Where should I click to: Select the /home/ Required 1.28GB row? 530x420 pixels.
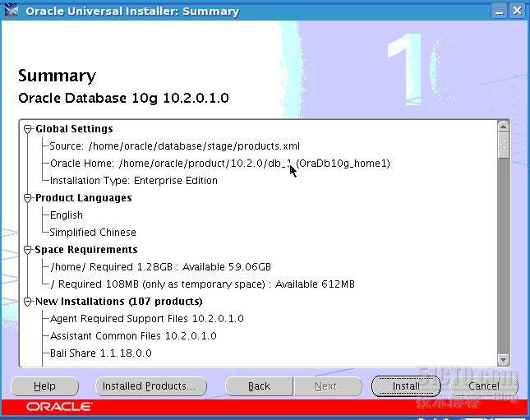click(160, 267)
